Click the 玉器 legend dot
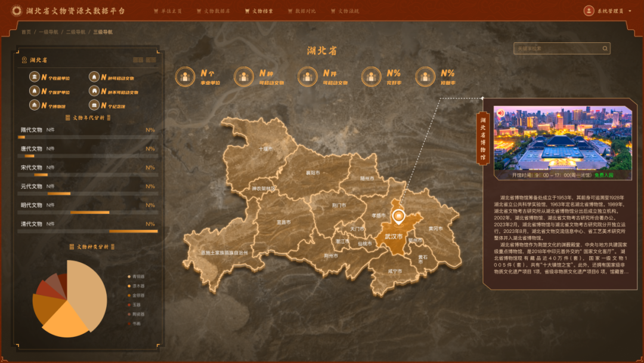644x363 pixels. pos(129,305)
